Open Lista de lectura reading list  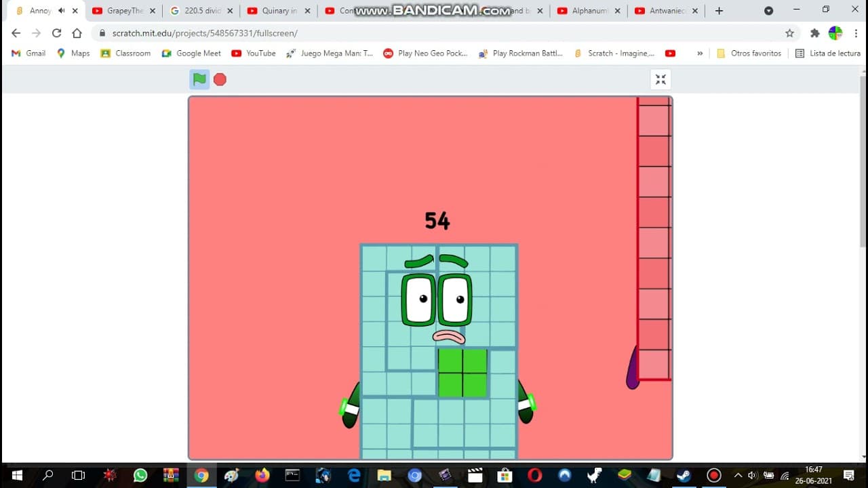pos(828,53)
